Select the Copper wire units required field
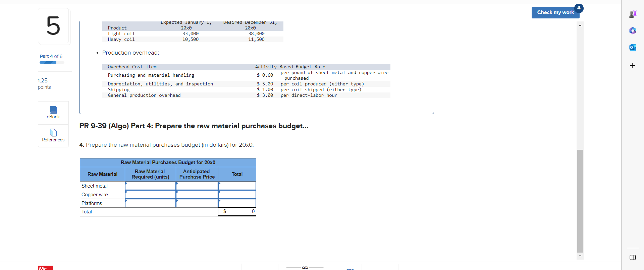 click(x=151, y=195)
